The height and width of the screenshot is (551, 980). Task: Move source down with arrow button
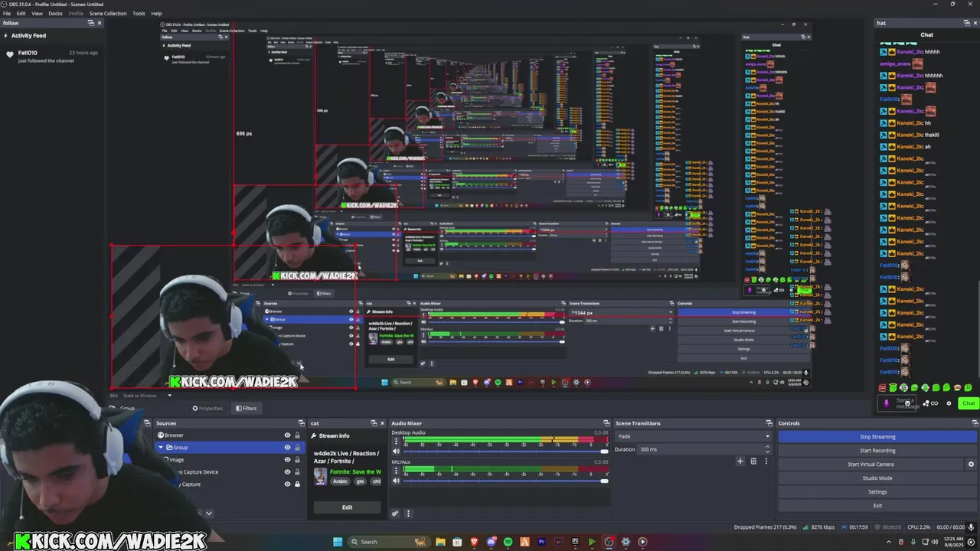(208, 514)
